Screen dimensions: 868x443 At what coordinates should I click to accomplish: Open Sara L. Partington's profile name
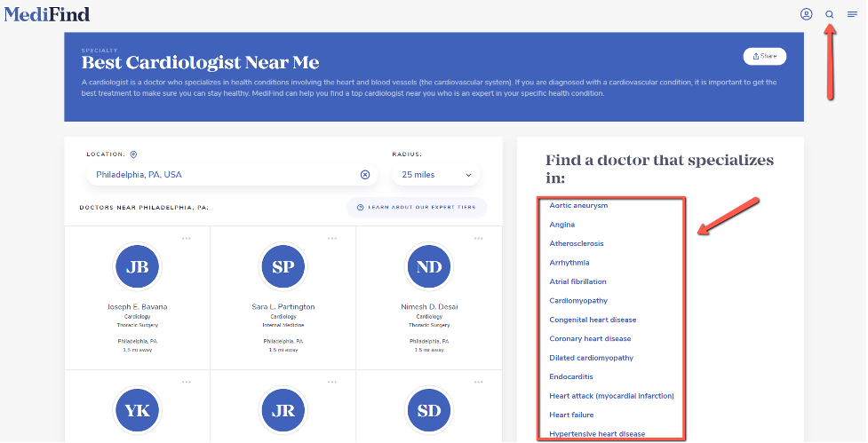[x=283, y=306]
